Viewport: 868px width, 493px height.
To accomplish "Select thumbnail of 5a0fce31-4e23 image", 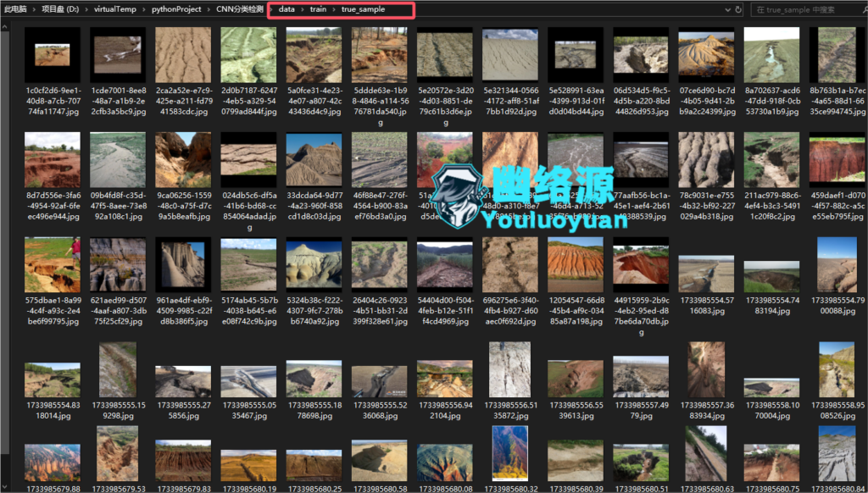I will tap(314, 55).
